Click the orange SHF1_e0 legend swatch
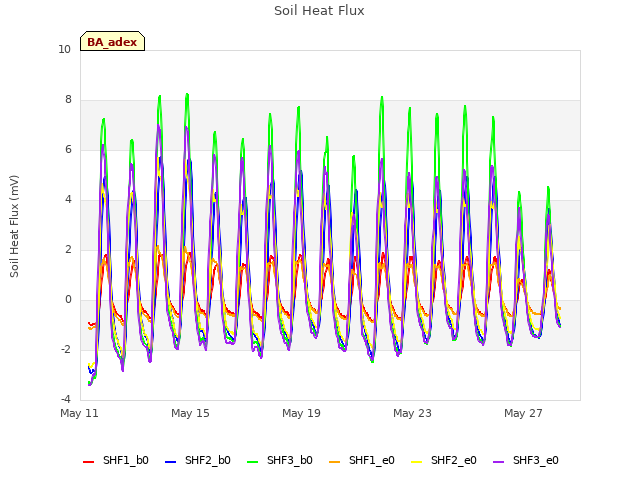The width and height of the screenshot is (640, 480). pos(335,462)
